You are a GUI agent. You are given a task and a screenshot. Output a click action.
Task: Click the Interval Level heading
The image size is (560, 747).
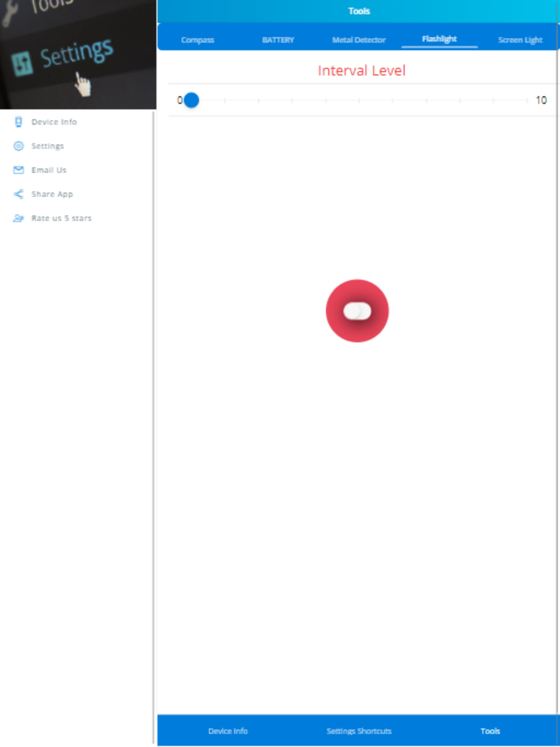click(361, 71)
